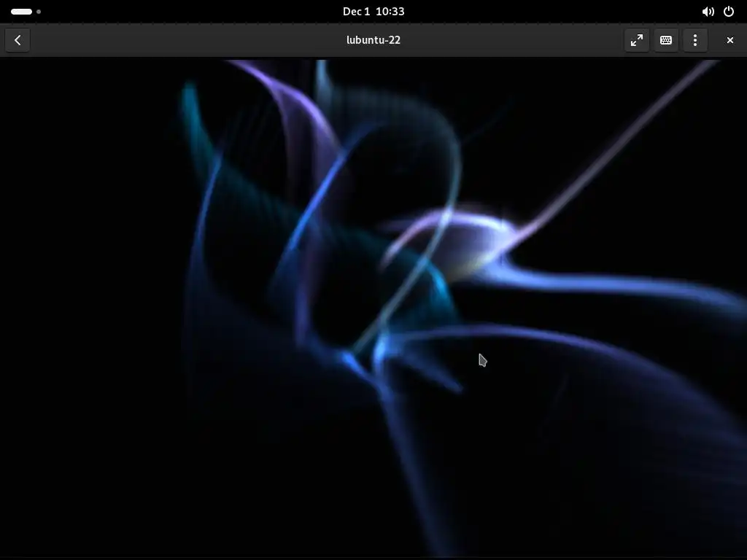Click the lubuntu-22 window title
Screen dimensions: 747x560
[373, 40]
